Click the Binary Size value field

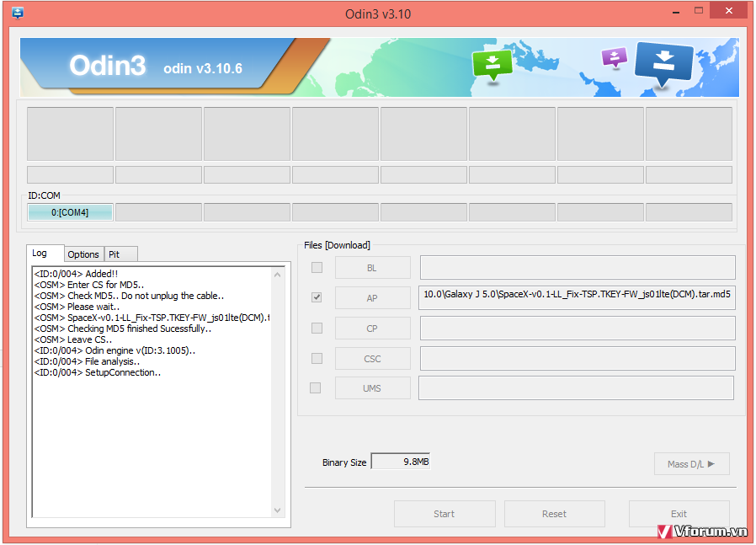400,462
